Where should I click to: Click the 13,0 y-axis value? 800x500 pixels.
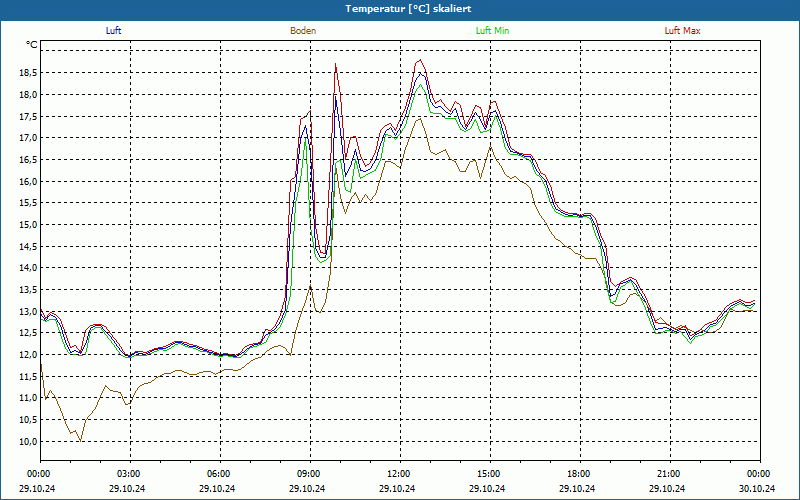pyautogui.click(x=28, y=311)
